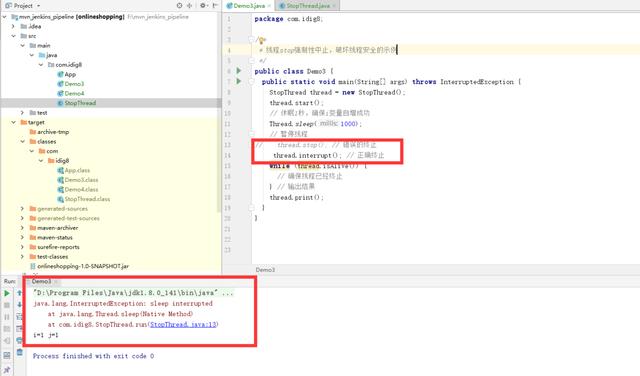Screen dimensions: 640x376
Task: Rerun Demo3 with green play button
Action: pos(7,293)
